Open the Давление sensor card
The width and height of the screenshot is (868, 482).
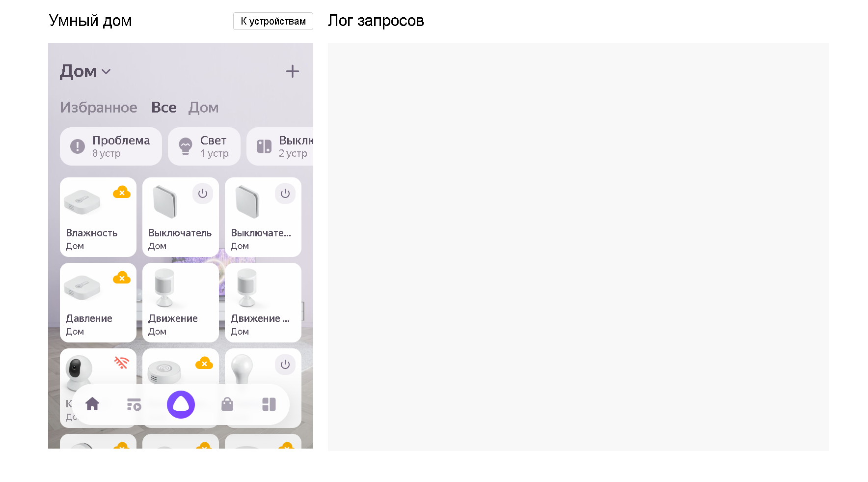coord(98,303)
